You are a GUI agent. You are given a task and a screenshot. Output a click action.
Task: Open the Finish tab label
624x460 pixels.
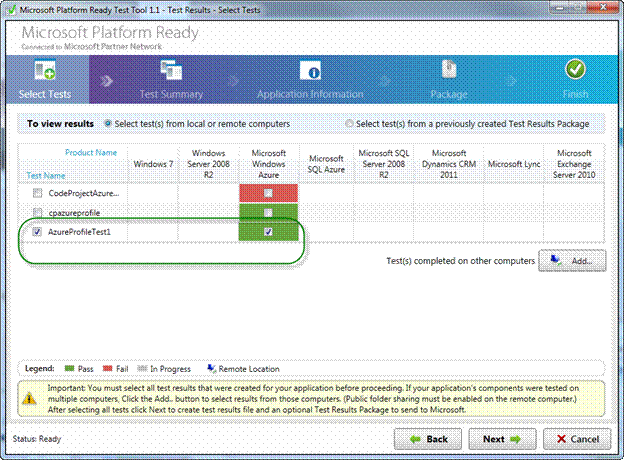pyautogui.click(x=575, y=94)
